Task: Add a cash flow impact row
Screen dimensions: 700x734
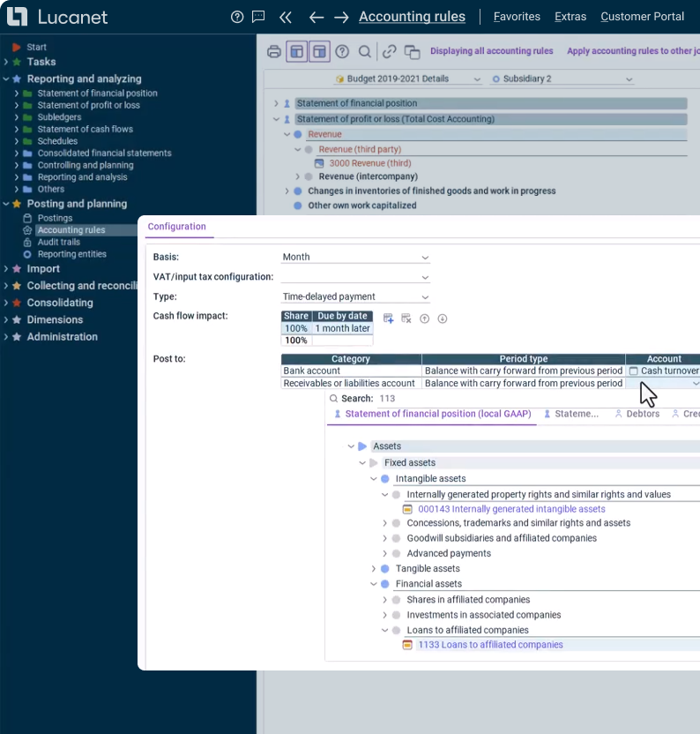Action: tap(389, 318)
